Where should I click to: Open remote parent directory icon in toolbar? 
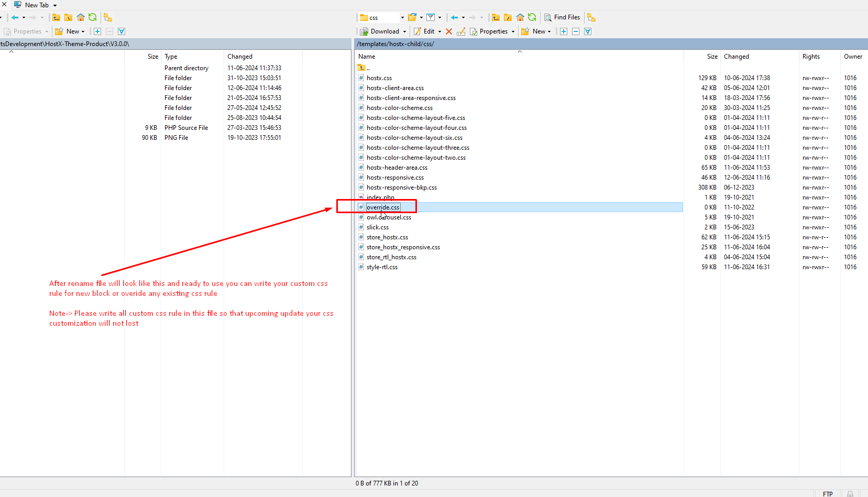tap(496, 17)
